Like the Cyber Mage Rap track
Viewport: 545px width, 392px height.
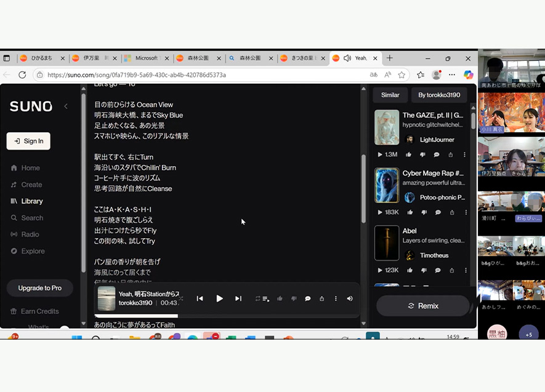(x=410, y=212)
